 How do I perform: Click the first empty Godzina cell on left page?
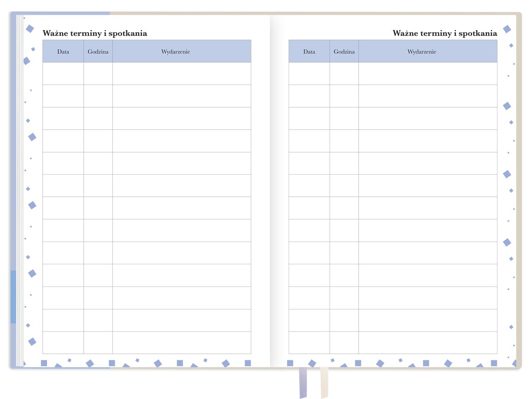tap(98, 74)
